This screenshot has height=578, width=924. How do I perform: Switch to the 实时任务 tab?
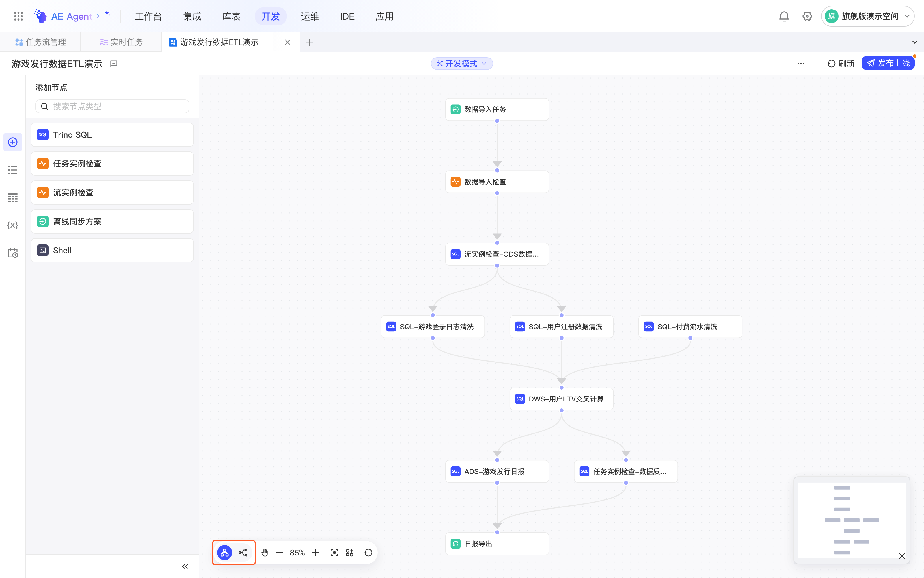pos(121,42)
